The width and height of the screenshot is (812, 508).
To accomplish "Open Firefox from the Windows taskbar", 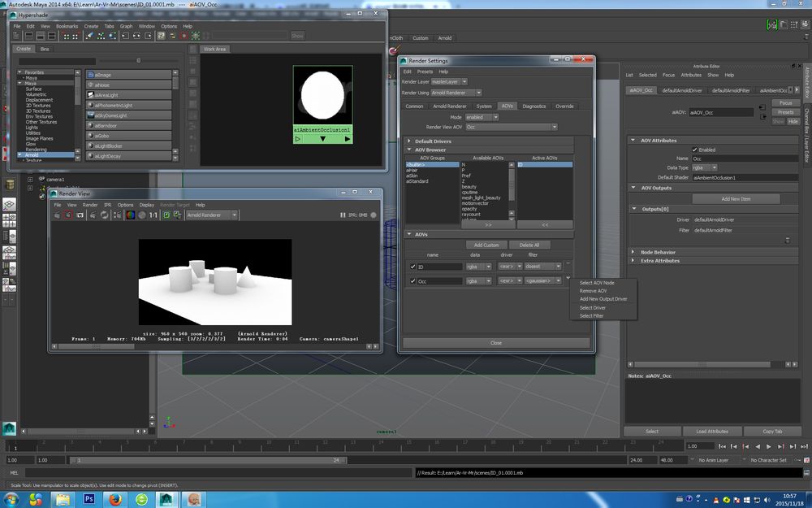I will click(115, 499).
